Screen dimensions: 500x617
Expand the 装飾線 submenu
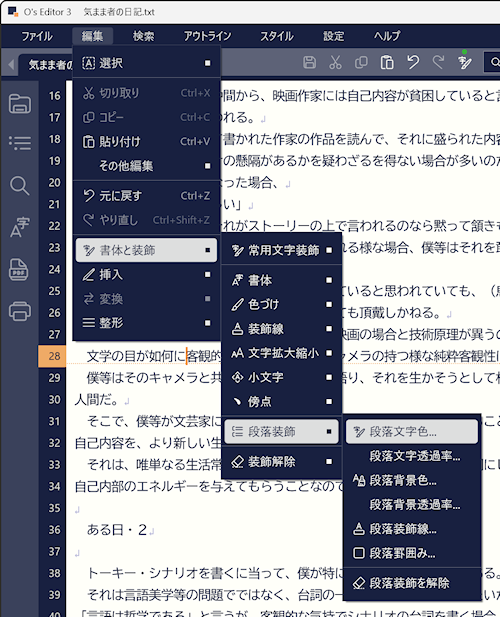(x=281, y=329)
